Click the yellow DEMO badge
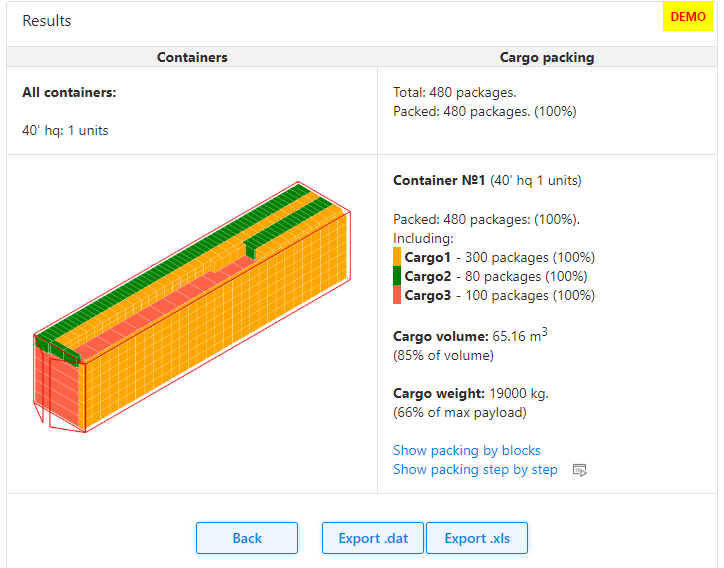Viewport: 724px width, 568px height. tap(687, 17)
